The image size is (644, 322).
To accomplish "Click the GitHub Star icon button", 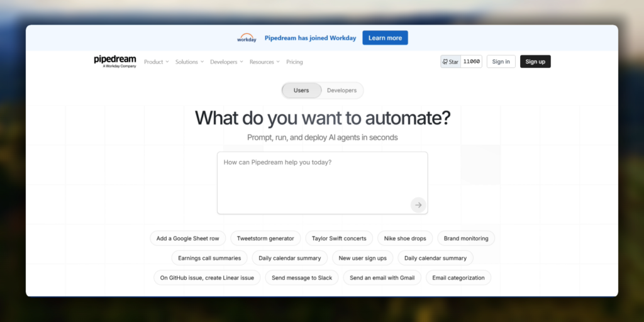I will pyautogui.click(x=450, y=62).
